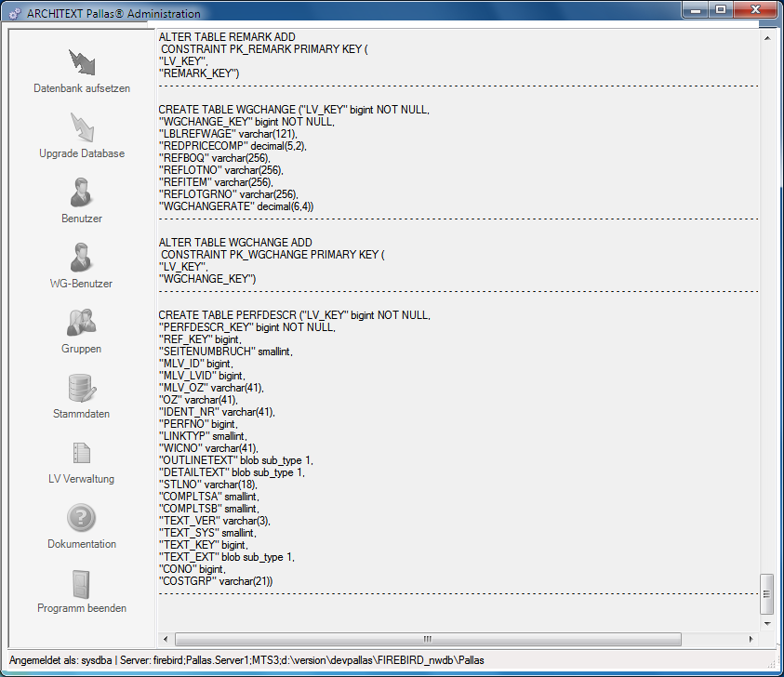This screenshot has width=784, height=677.
Task: Click the Programm beenden label
Action: [82, 608]
